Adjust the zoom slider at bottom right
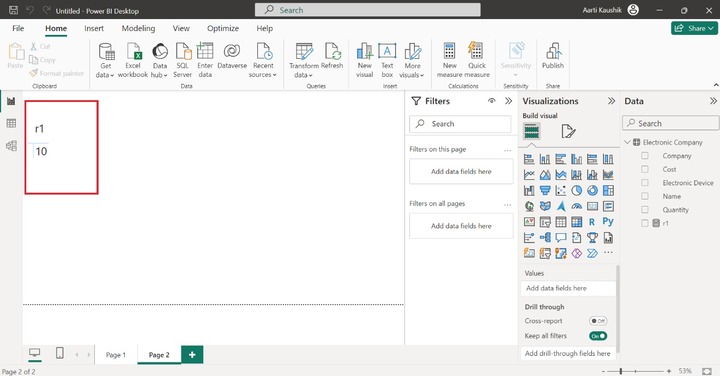 coord(621,371)
